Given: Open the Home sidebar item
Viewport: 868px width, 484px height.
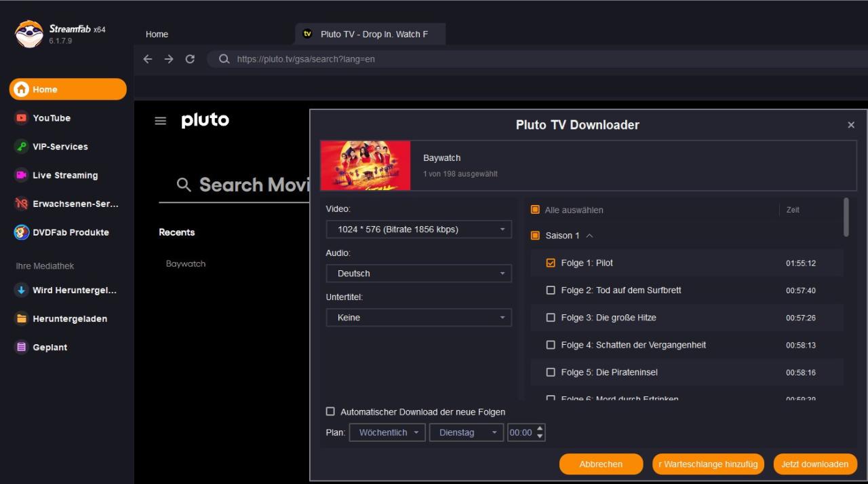Looking at the screenshot, I should pos(68,89).
